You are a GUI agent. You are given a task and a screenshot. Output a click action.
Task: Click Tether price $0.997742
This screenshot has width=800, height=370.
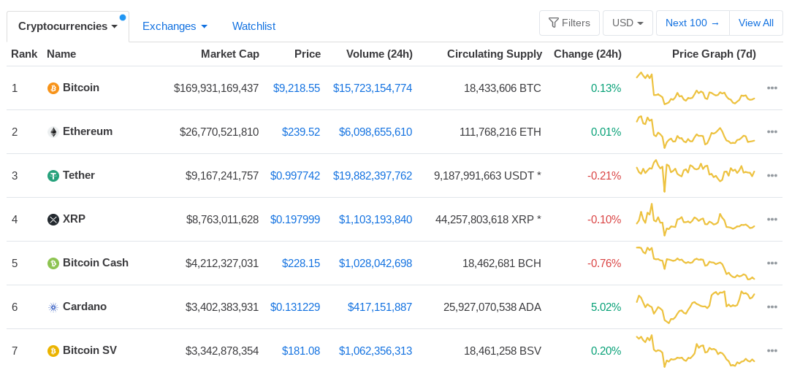[295, 176]
